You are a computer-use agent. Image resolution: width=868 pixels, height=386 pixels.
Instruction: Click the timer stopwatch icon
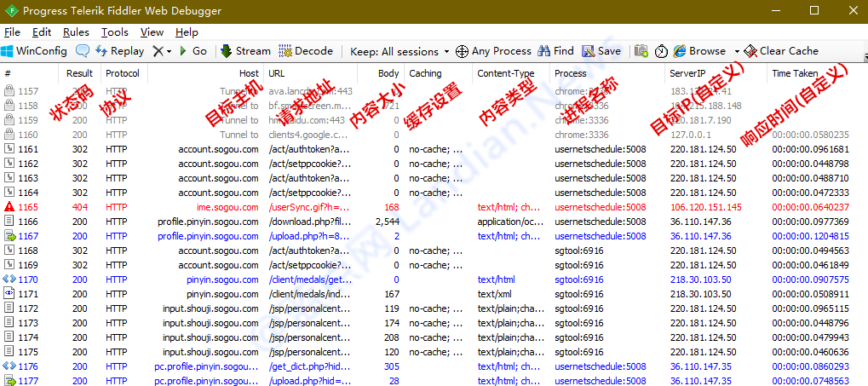(661, 51)
